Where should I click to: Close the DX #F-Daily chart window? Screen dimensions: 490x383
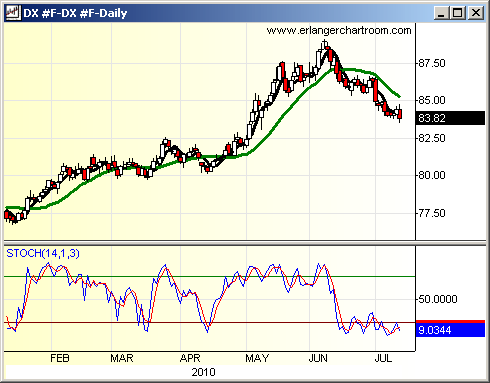pos(476,13)
